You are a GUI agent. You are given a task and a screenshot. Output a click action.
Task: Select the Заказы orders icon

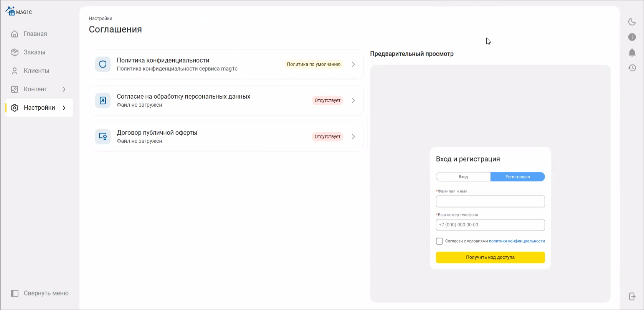[14, 52]
